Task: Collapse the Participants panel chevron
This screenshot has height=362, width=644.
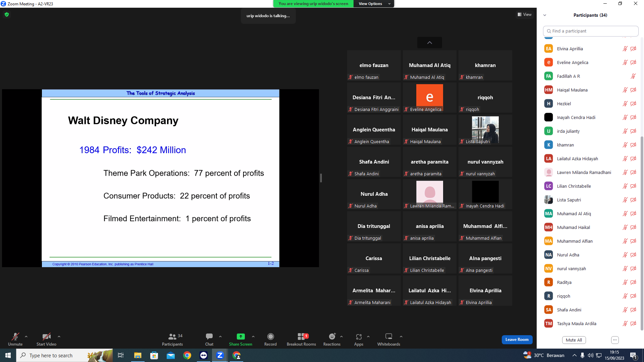Action: click(x=545, y=15)
